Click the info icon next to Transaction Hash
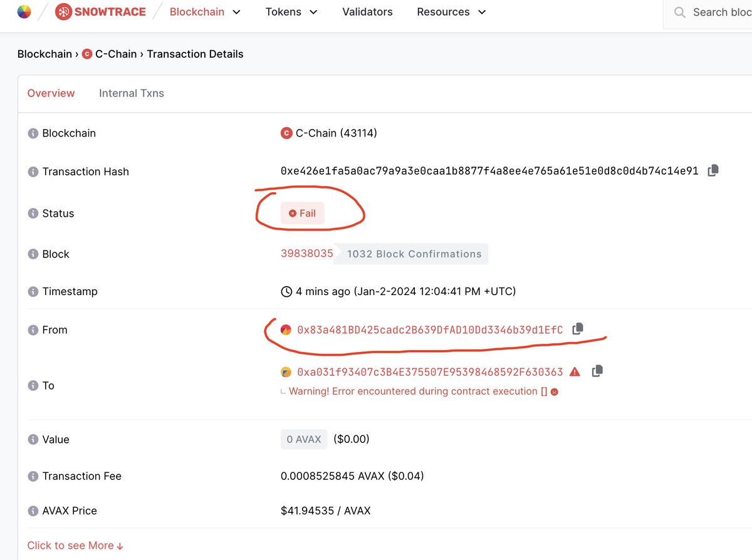The image size is (752, 560). point(33,172)
